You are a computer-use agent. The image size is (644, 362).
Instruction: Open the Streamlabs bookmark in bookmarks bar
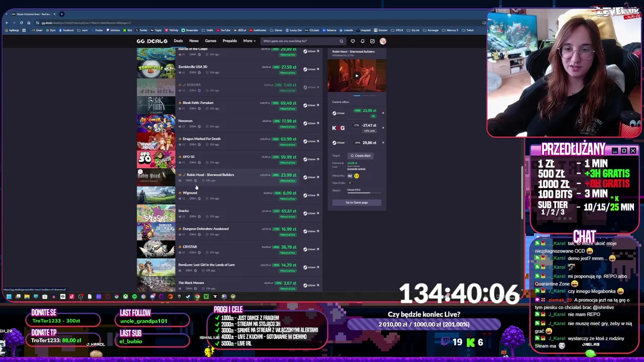(x=190, y=30)
